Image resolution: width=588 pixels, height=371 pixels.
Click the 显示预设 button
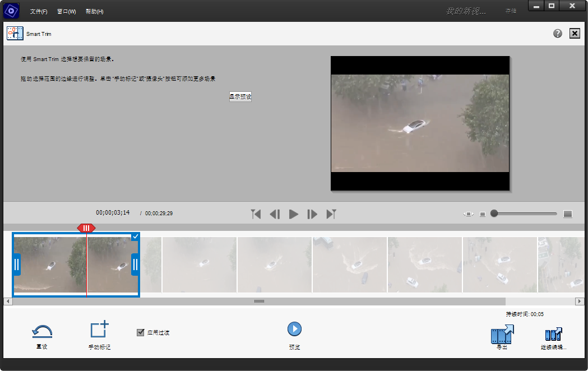240,96
